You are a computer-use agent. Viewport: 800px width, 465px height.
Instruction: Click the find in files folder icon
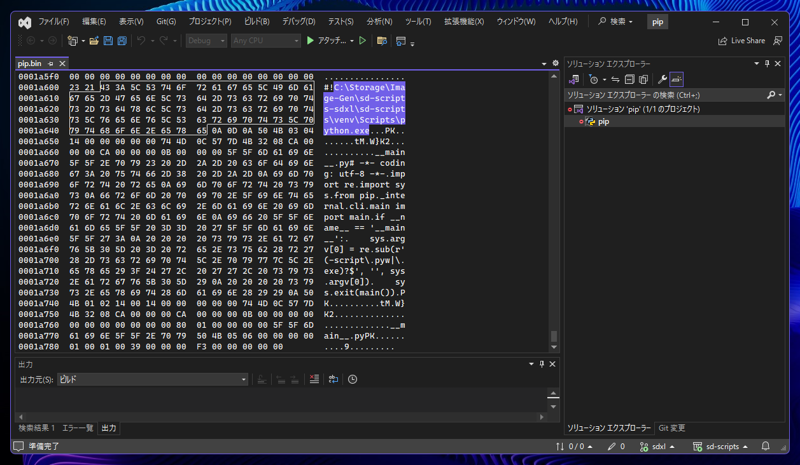pyautogui.click(x=382, y=41)
